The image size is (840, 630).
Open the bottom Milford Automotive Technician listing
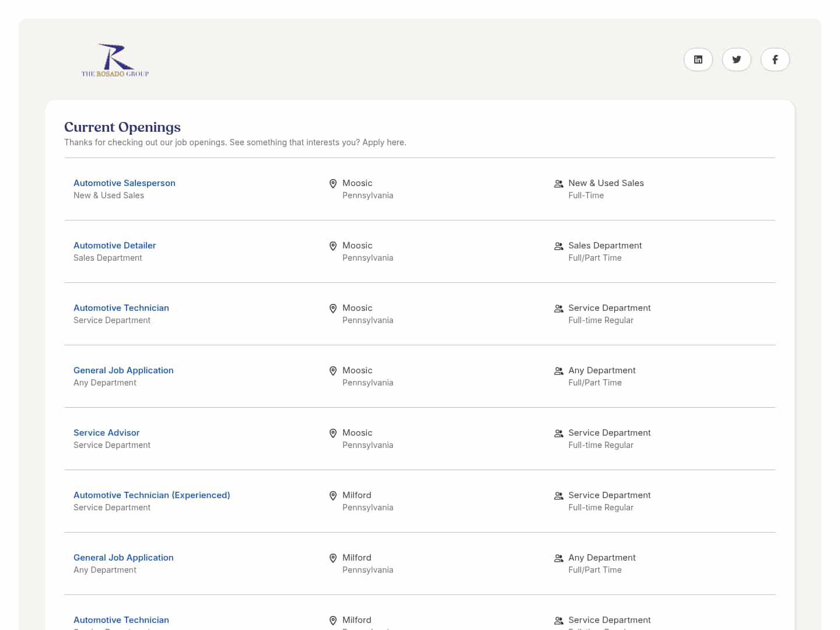(x=121, y=620)
